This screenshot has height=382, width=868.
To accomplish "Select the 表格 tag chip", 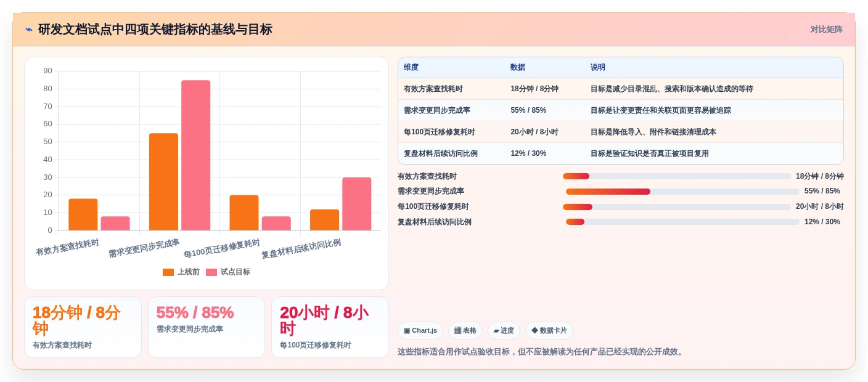I will click(x=465, y=331).
